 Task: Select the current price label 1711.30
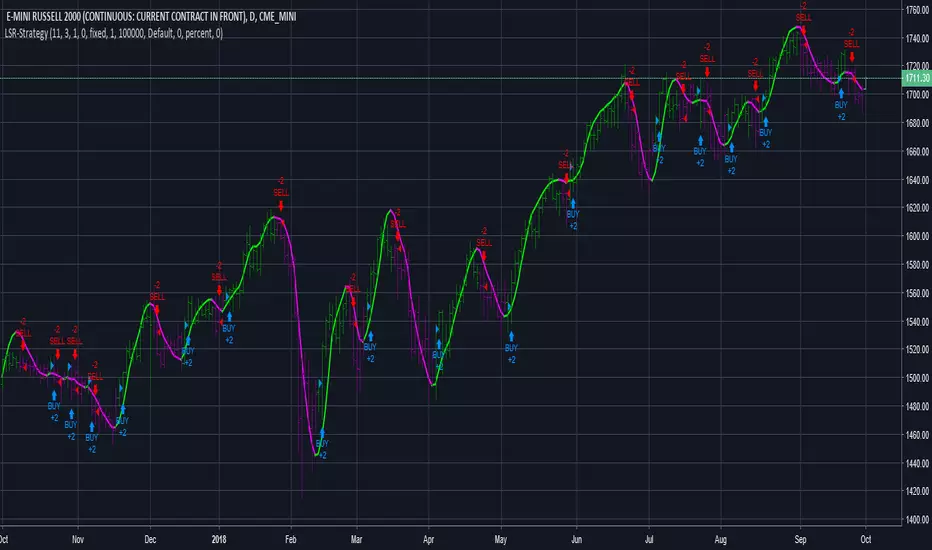(x=917, y=78)
